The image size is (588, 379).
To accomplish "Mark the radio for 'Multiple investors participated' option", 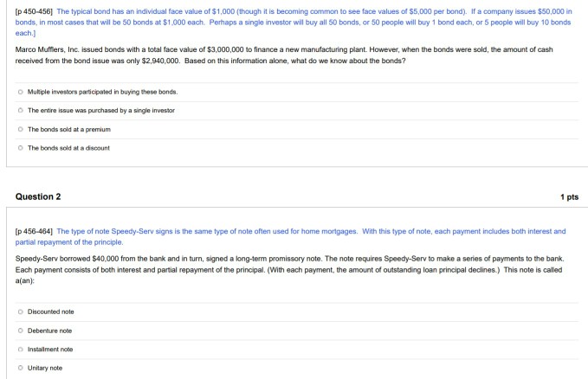I will (x=20, y=92).
